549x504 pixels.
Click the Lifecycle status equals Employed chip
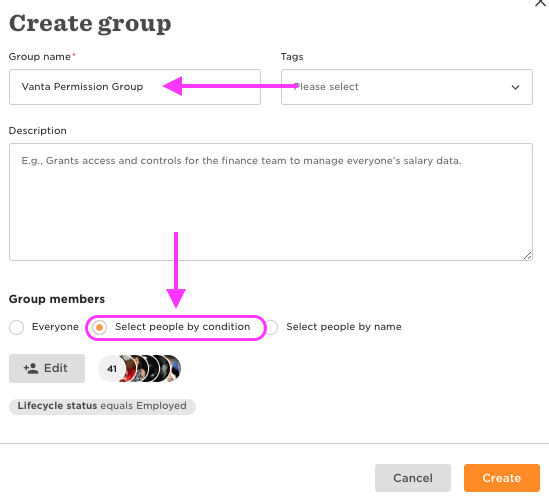coord(102,406)
